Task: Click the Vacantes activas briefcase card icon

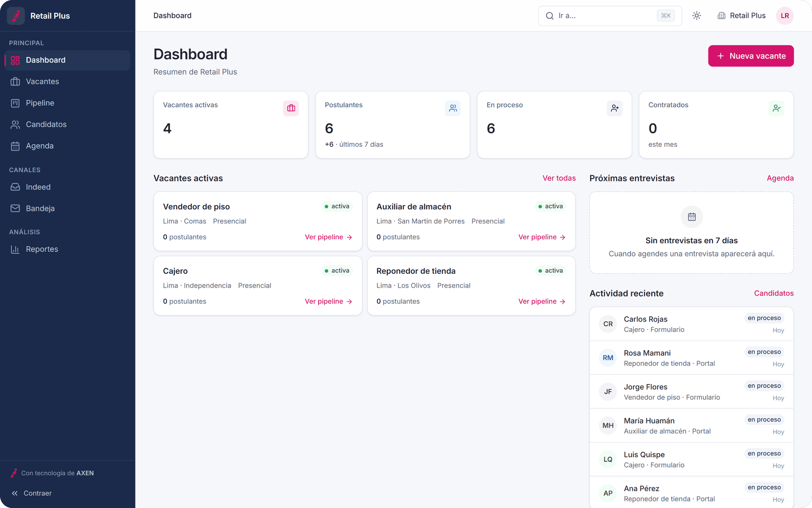Action: pyautogui.click(x=291, y=108)
